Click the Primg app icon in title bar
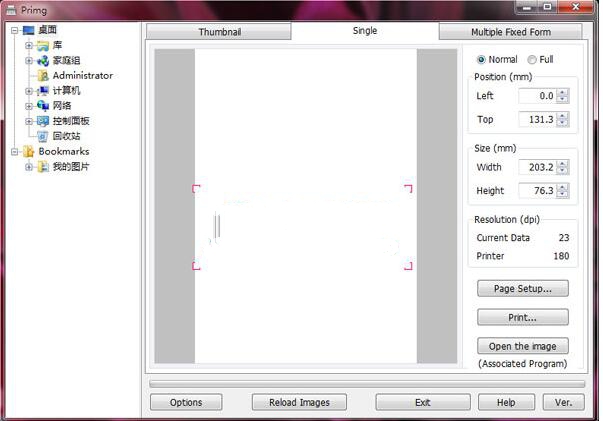This screenshot has width=603, height=421. tap(11, 10)
